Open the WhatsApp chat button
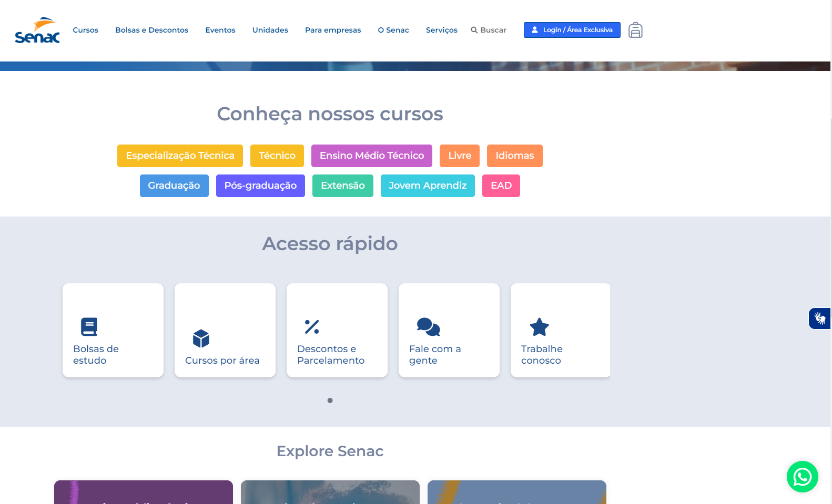 [802, 477]
